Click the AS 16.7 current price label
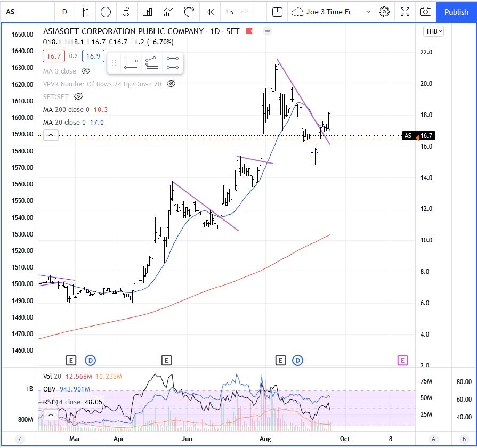The height and width of the screenshot is (448, 477). click(x=418, y=136)
